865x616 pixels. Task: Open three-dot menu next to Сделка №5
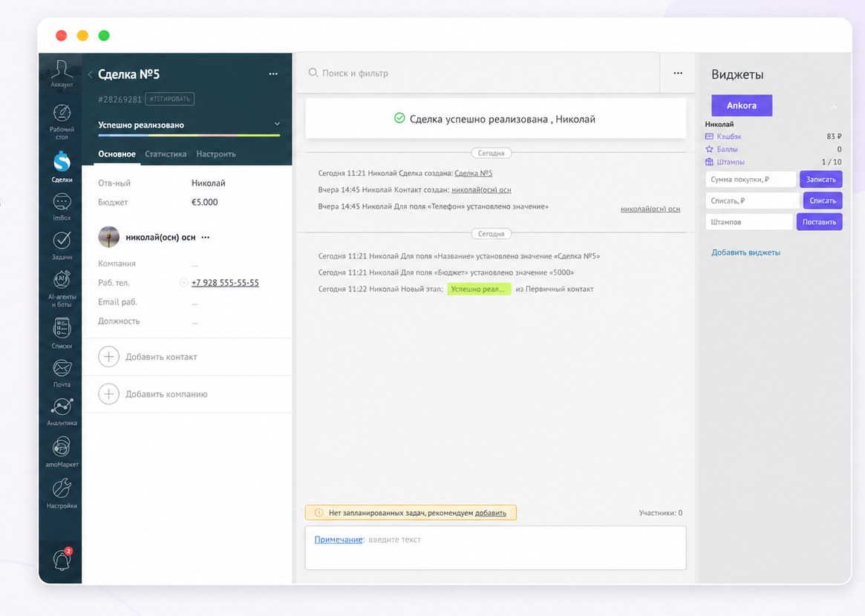[273, 74]
